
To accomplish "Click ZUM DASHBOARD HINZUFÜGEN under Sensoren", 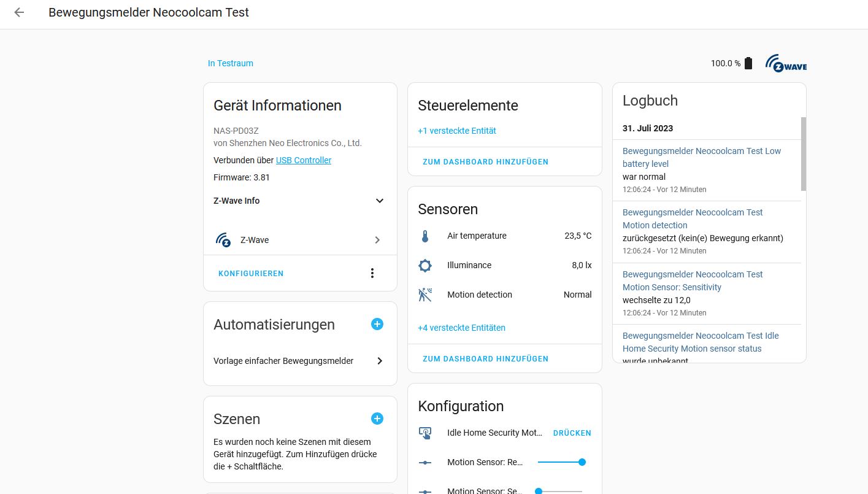I will 485,359.
